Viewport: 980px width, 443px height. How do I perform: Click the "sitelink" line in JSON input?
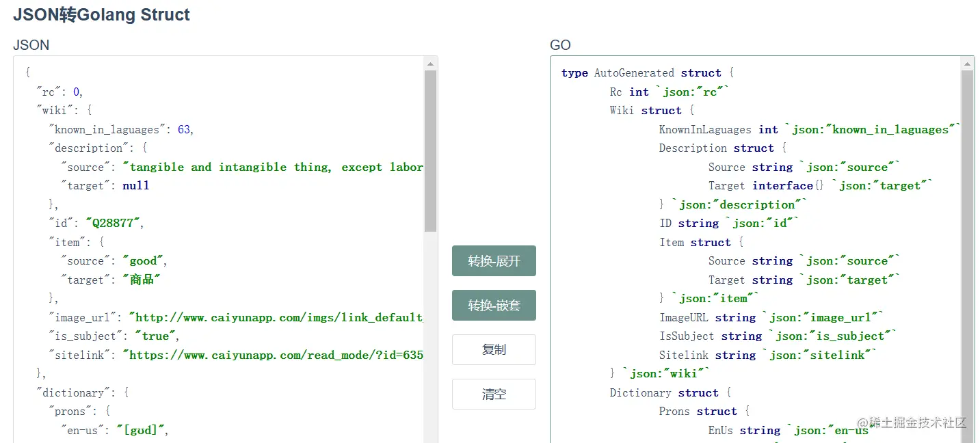click(236, 355)
